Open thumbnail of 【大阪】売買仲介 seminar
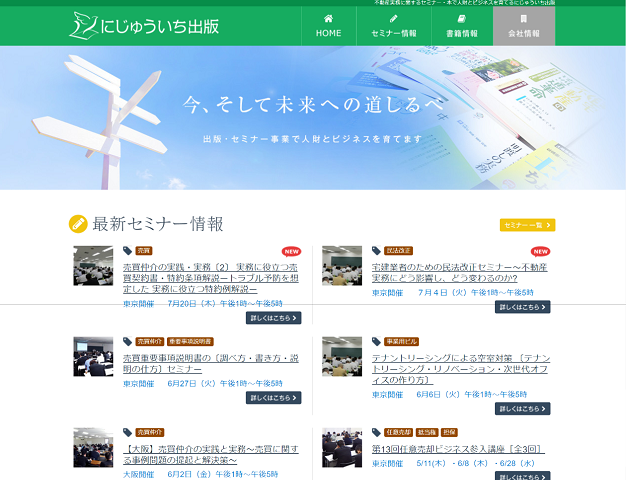The width and height of the screenshot is (626, 480). click(x=93, y=447)
